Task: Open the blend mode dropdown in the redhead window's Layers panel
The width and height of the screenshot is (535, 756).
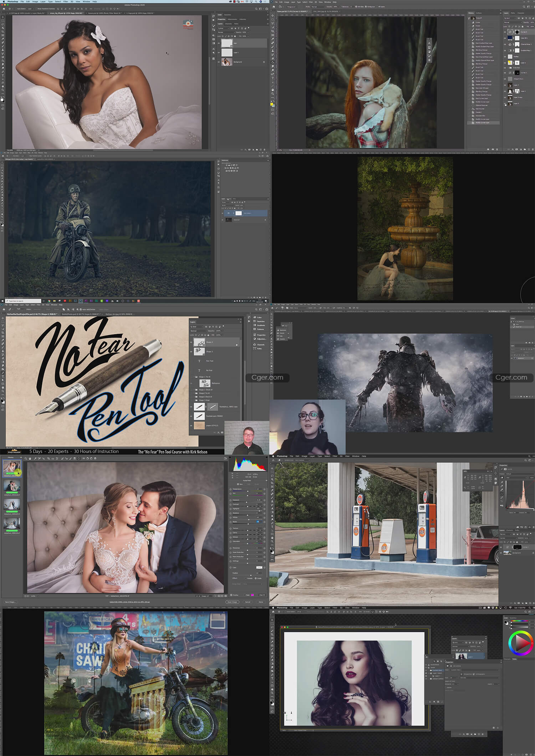Action: click(513, 22)
